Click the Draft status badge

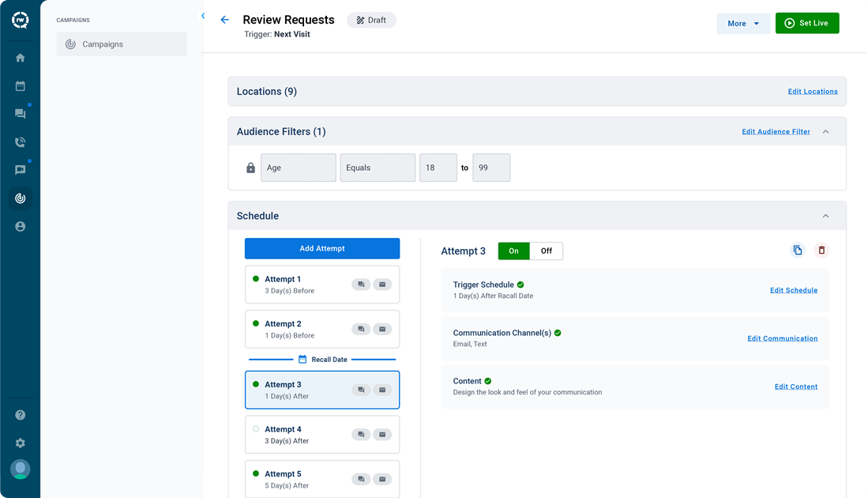tap(371, 20)
